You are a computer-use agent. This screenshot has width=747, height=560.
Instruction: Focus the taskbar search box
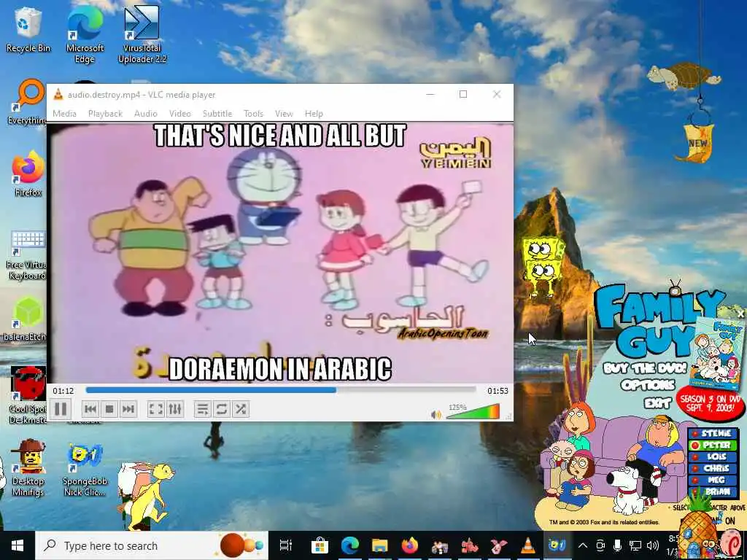(x=152, y=545)
